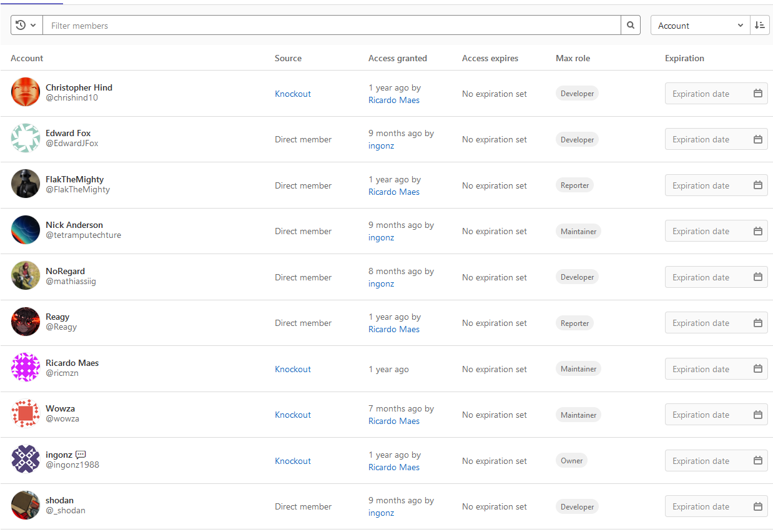The height and width of the screenshot is (532, 773).
Task: Click Maintainer role badge for Nick Anderson
Action: pos(578,231)
